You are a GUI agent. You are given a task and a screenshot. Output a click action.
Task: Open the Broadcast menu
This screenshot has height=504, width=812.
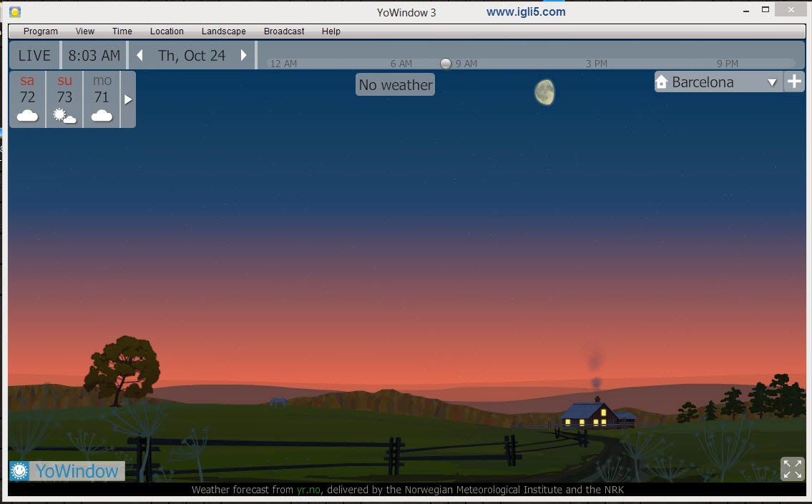(284, 31)
